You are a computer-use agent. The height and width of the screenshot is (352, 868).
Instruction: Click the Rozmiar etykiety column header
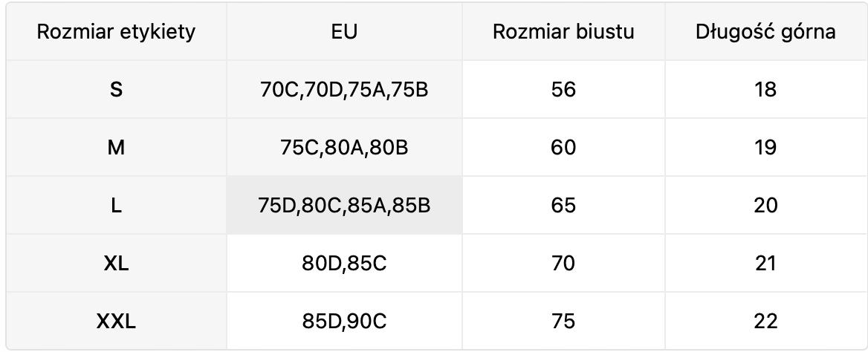(x=116, y=33)
